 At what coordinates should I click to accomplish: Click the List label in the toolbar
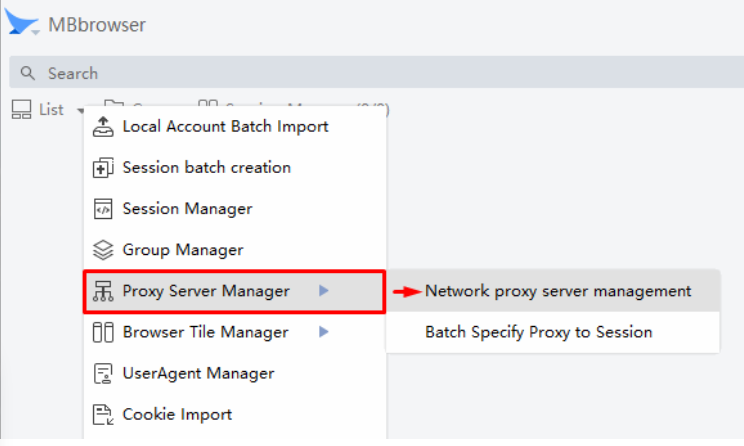point(51,110)
